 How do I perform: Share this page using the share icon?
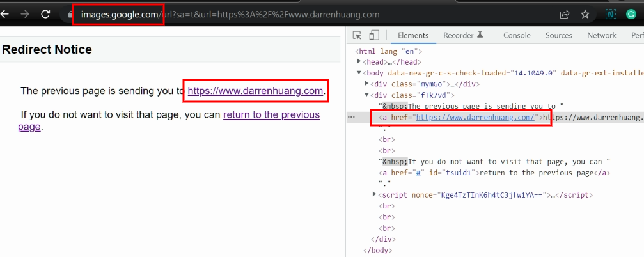pyautogui.click(x=565, y=14)
